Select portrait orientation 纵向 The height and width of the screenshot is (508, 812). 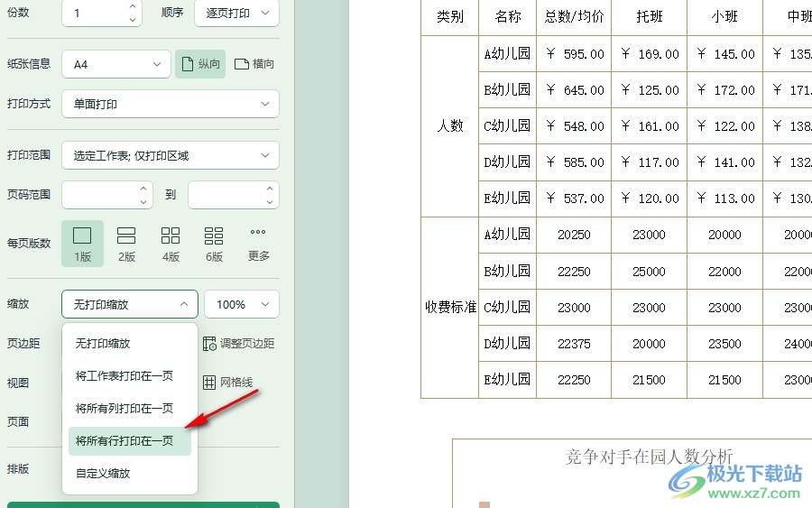pyautogui.click(x=200, y=64)
